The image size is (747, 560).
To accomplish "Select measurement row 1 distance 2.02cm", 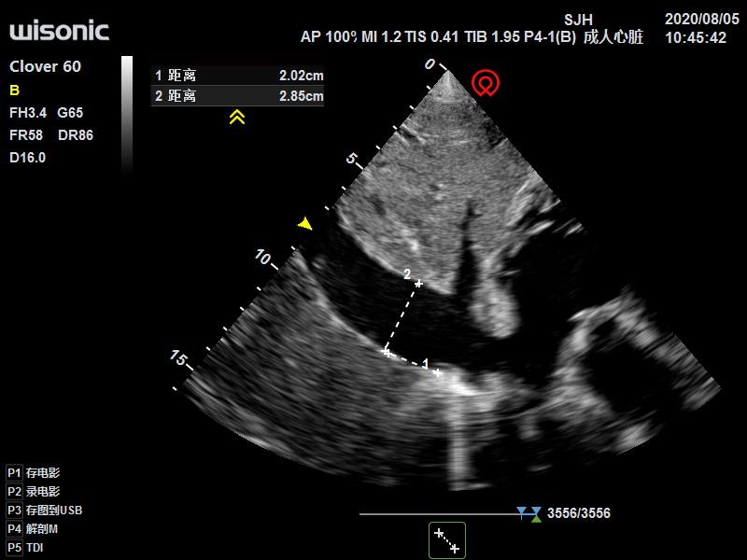I will coord(237,75).
